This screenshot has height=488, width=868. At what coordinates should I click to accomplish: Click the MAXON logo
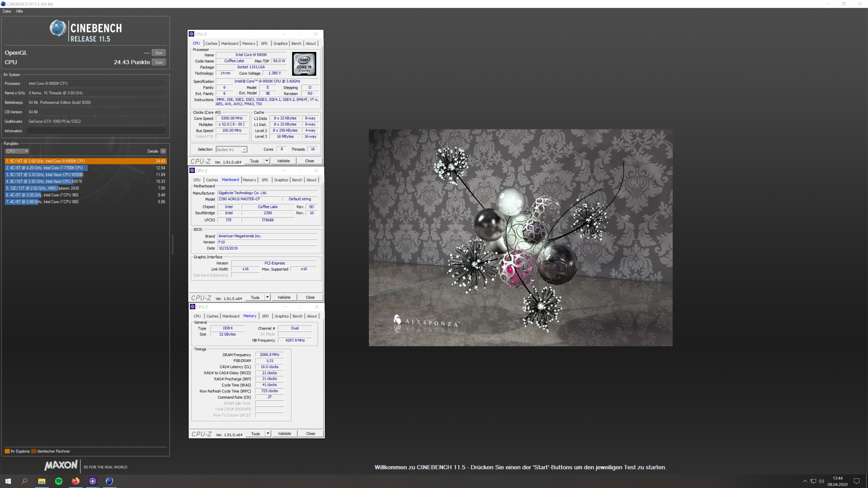(x=61, y=465)
